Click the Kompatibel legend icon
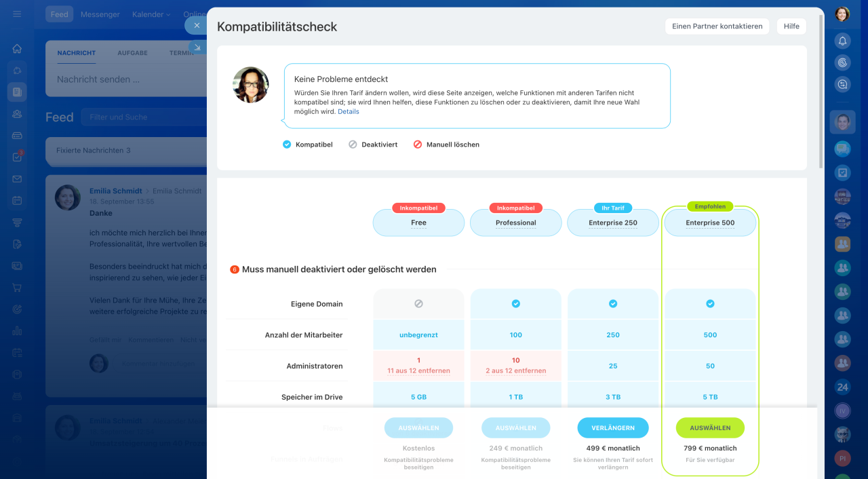The height and width of the screenshot is (479, 868). coord(287,145)
